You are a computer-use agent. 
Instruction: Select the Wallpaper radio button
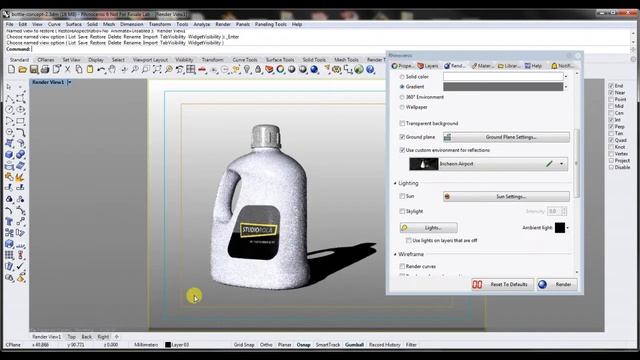[x=402, y=107]
